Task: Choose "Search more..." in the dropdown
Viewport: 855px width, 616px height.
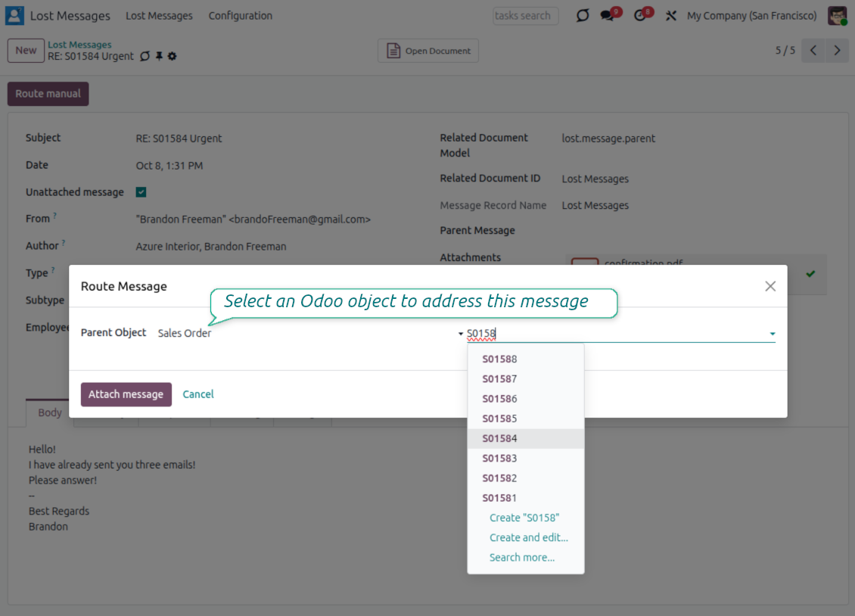Action: 522,558
